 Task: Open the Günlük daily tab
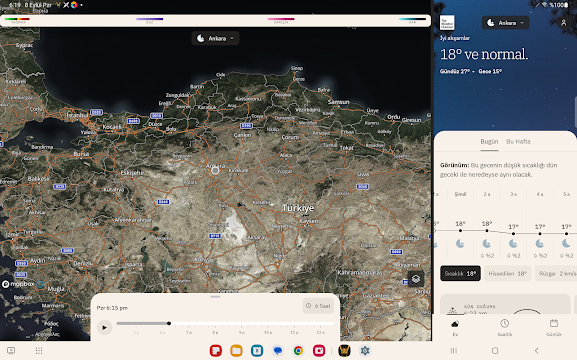[554, 328]
